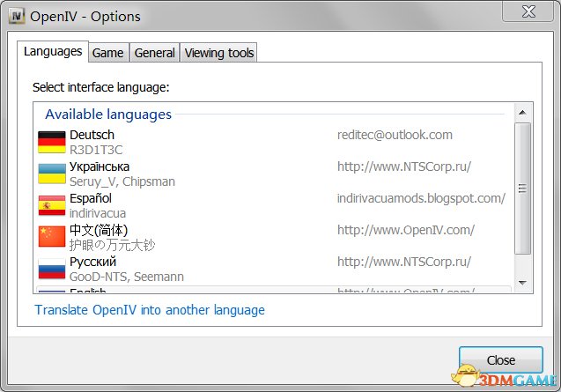Screen dimensions: 561x392
Task: Open the Game tab
Action: click(x=107, y=53)
